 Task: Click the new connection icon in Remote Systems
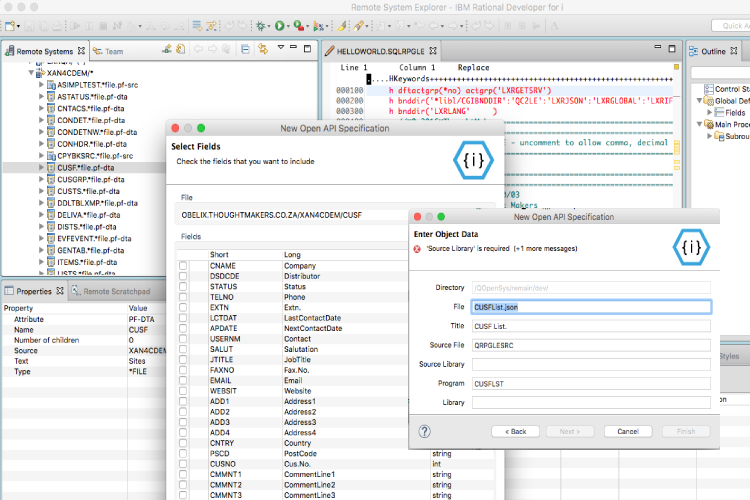166,49
